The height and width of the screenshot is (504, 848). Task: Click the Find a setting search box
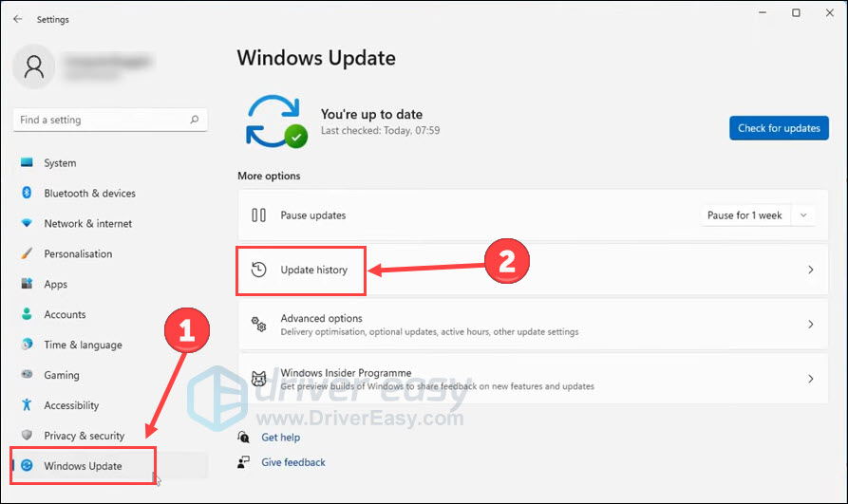[110, 120]
